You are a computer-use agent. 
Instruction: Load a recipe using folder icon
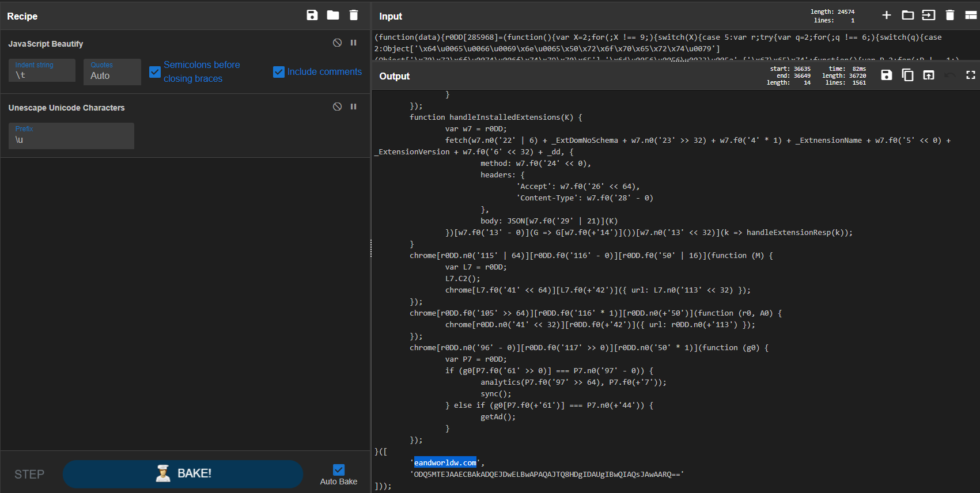(333, 15)
